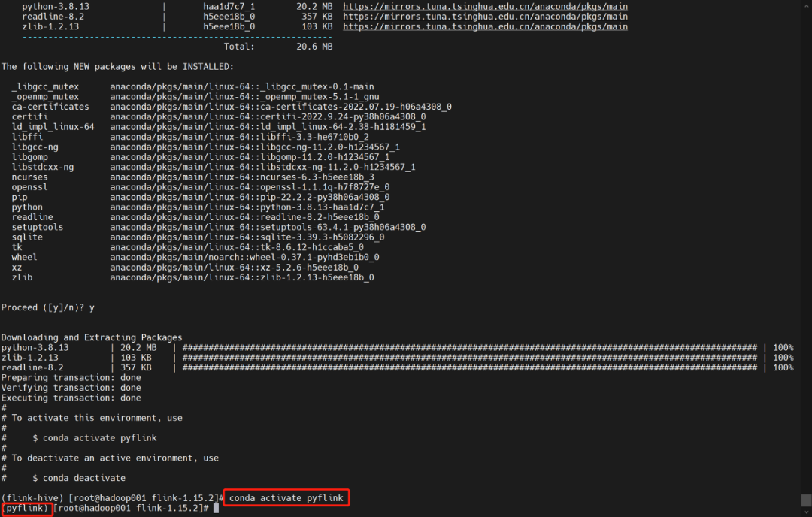Viewport: 812px width, 517px height.
Task: Click the 'sqlite-3.39.3-h5082296_0' package path
Action: (247, 237)
